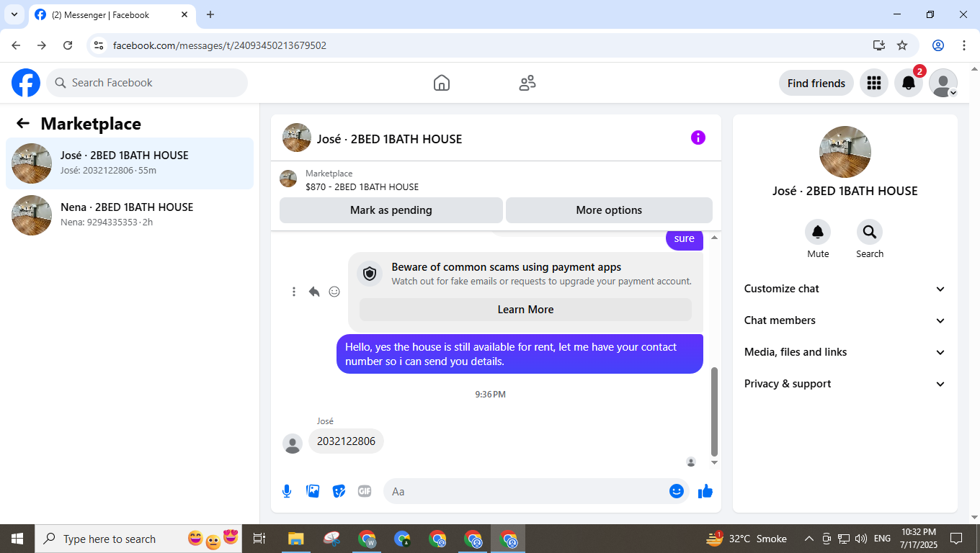Open the account profile avatar menu
Viewport: 980px width, 553px height.
[943, 83]
